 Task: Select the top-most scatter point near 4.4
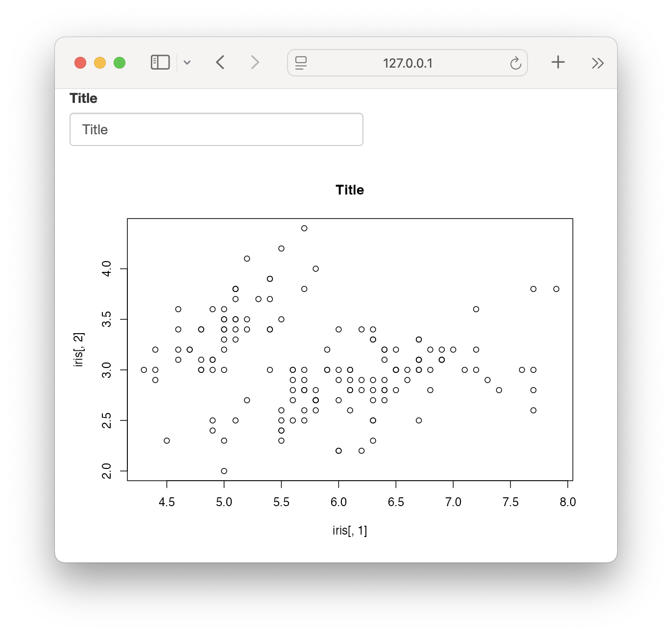click(304, 228)
